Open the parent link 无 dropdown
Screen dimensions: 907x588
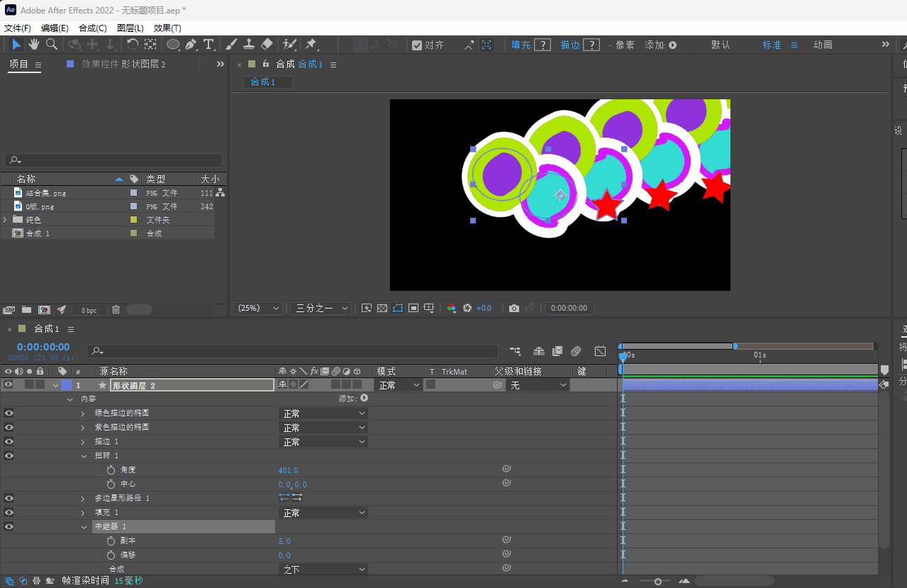(538, 385)
